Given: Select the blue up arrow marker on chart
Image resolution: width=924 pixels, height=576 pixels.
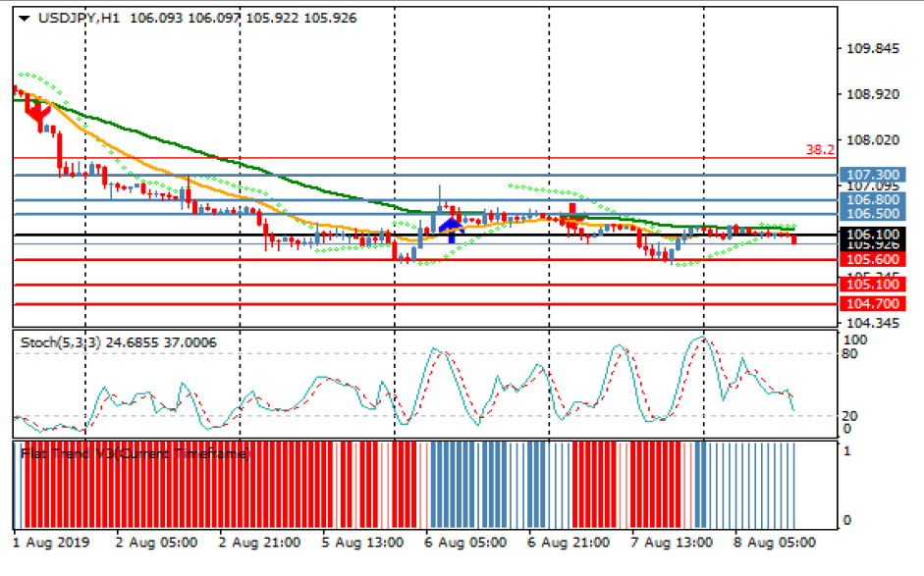Looking at the screenshot, I should [x=452, y=229].
